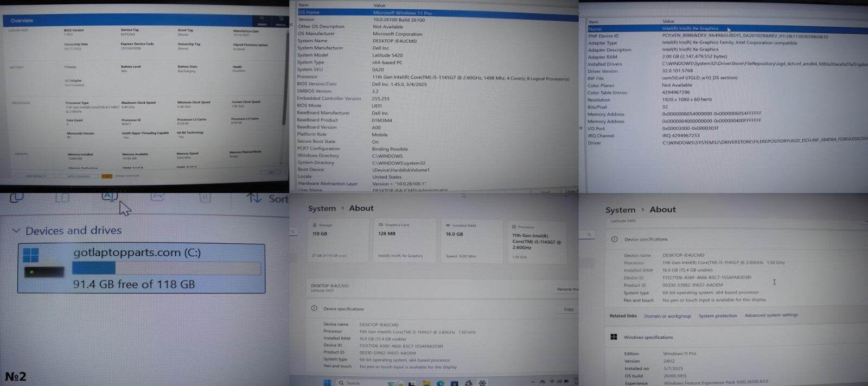
Task: Open the Domain or workgroup link
Action: (667, 316)
